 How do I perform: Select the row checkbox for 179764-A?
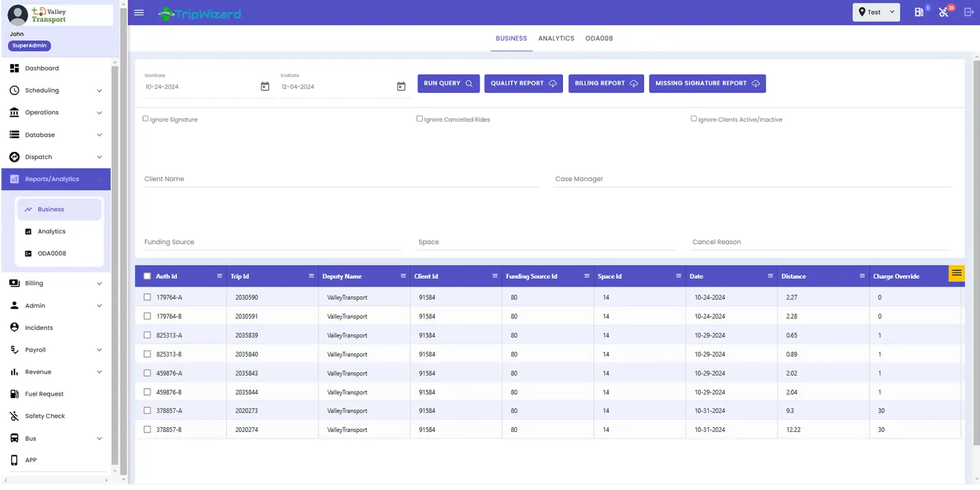[147, 297]
